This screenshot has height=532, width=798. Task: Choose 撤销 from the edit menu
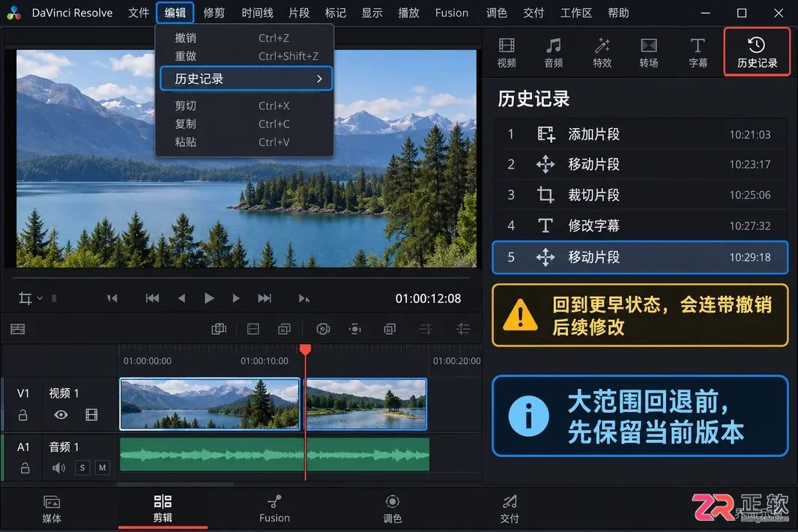[245, 38]
